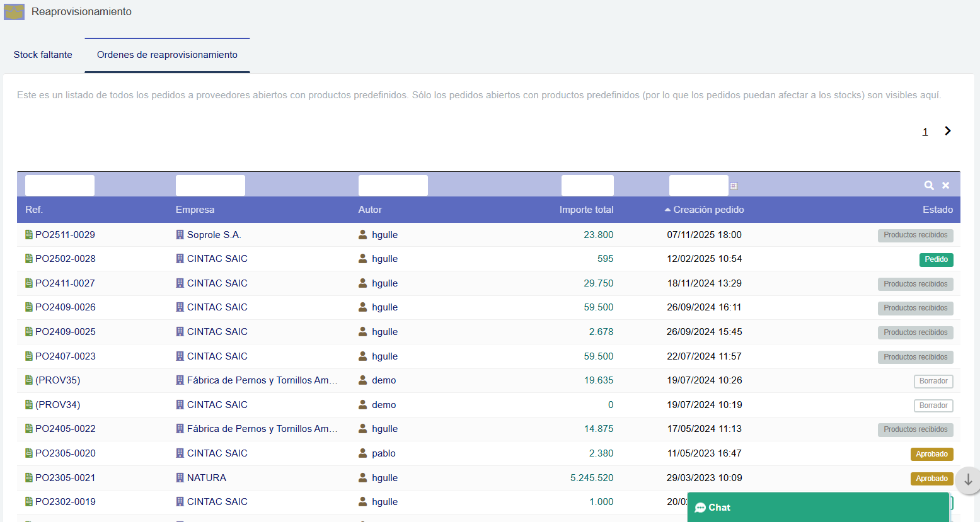Click the Reaprovisionamiento module icon in the header
Screen dimensions: 980x522
click(13, 11)
